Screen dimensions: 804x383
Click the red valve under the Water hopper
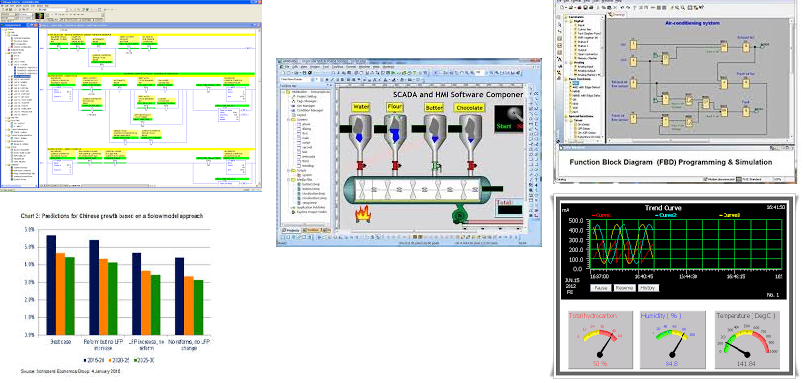click(x=360, y=166)
